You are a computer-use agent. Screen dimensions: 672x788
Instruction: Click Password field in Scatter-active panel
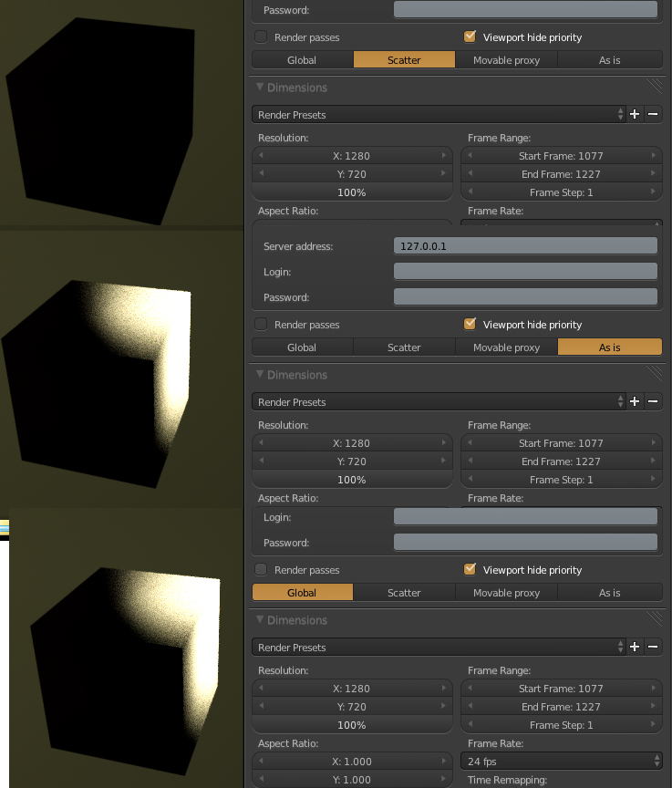click(x=525, y=9)
